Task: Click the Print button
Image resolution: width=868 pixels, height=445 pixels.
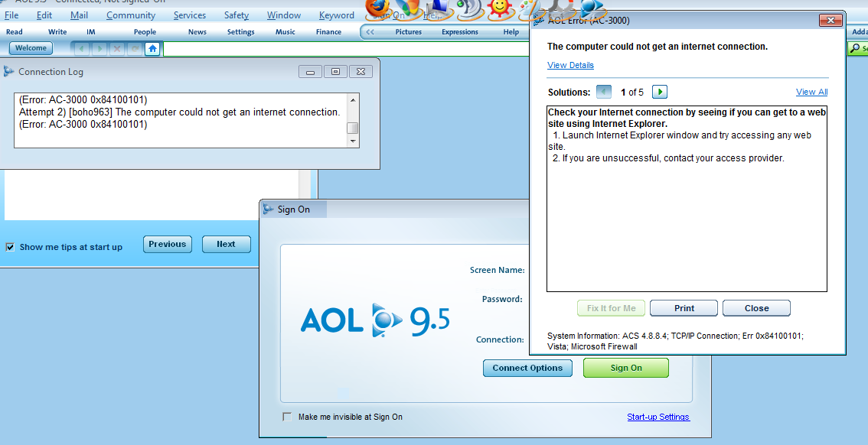Action: click(x=684, y=308)
